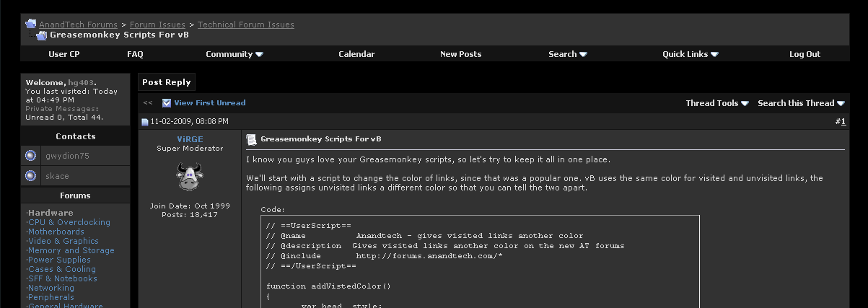Viewport: 868px width, 308px height.
Task: Click the Contacts panel header
Action: click(x=76, y=136)
